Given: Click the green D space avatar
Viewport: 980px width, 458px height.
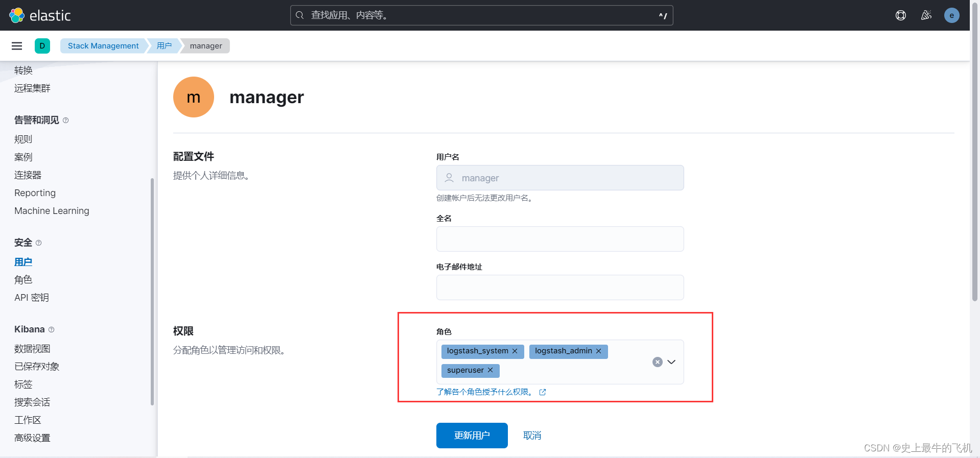Looking at the screenshot, I should pyautogui.click(x=42, y=46).
